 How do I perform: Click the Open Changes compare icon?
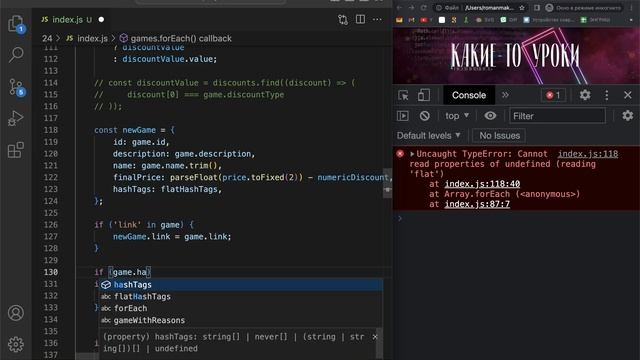pos(343,19)
